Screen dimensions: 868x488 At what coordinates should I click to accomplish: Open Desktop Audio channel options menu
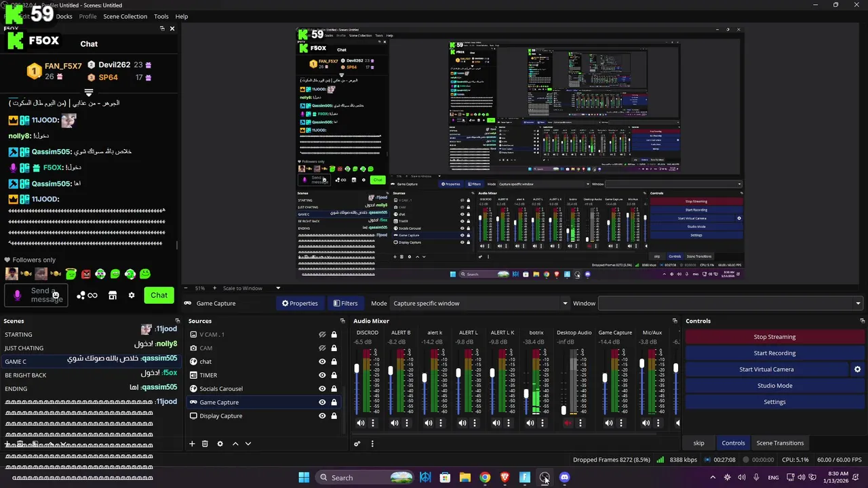pyautogui.click(x=580, y=423)
